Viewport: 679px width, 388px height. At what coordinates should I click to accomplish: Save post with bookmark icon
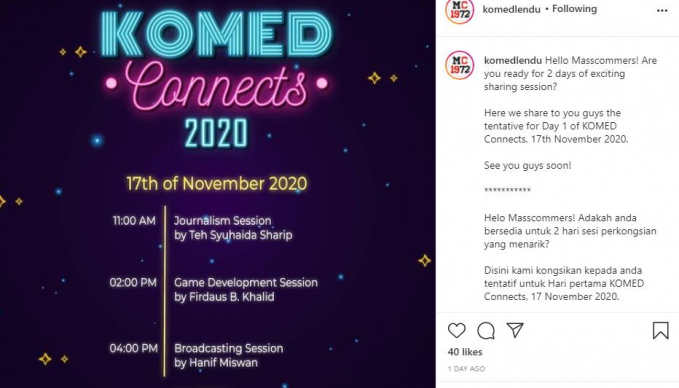tap(660, 330)
